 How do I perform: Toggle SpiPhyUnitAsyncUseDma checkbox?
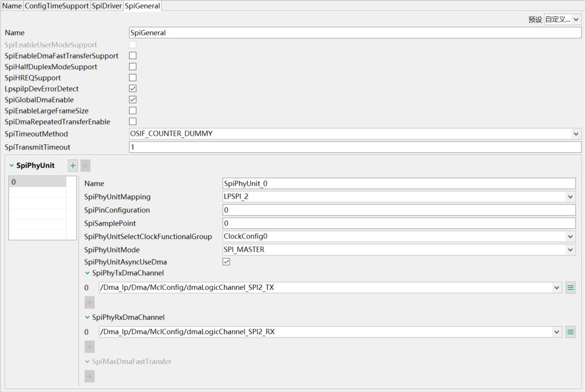click(226, 262)
